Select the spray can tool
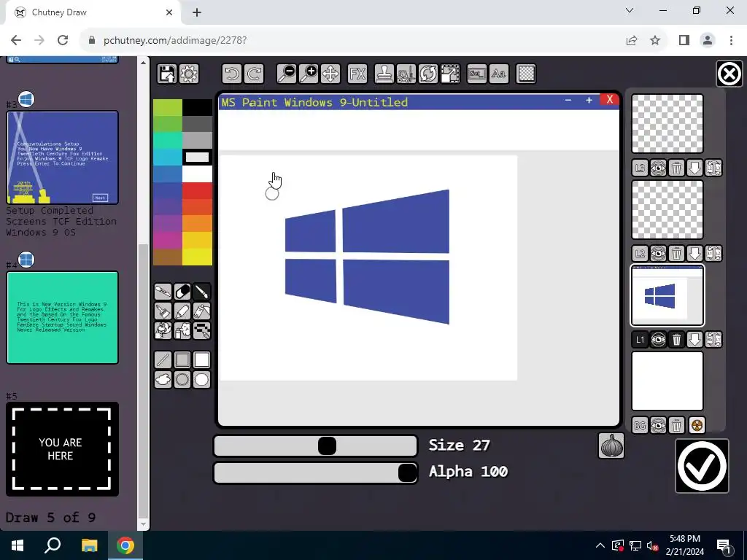Viewport: 747px width, 560px height. point(182,330)
